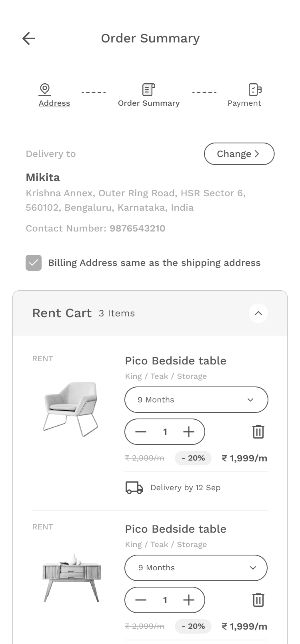This screenshot has width=300, height=644.
Task: Increase quantity of second cart item
Action: coord(188,600)
